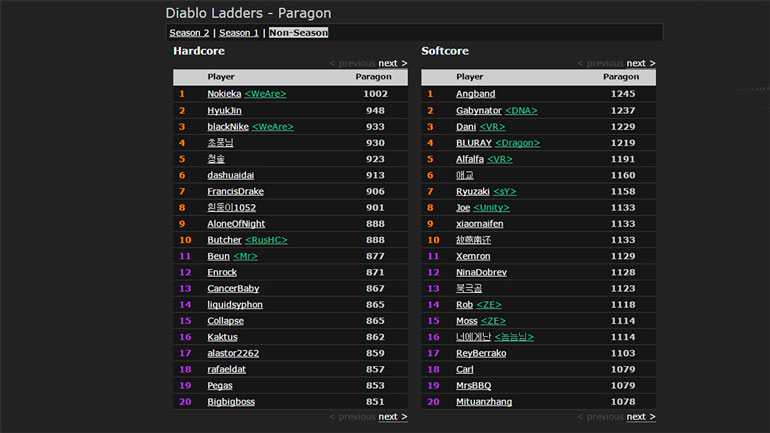The image size is (770, 433).
Task: Open player blackNike's profile
Action: tap(228, 127)
